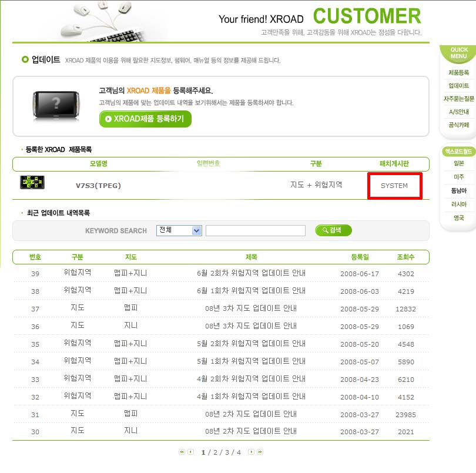Image resolution: width=476 pixels, height=473 pixels.
Task: Open the 전체 keyword category dropdown
Action: (x=179, y=230)
